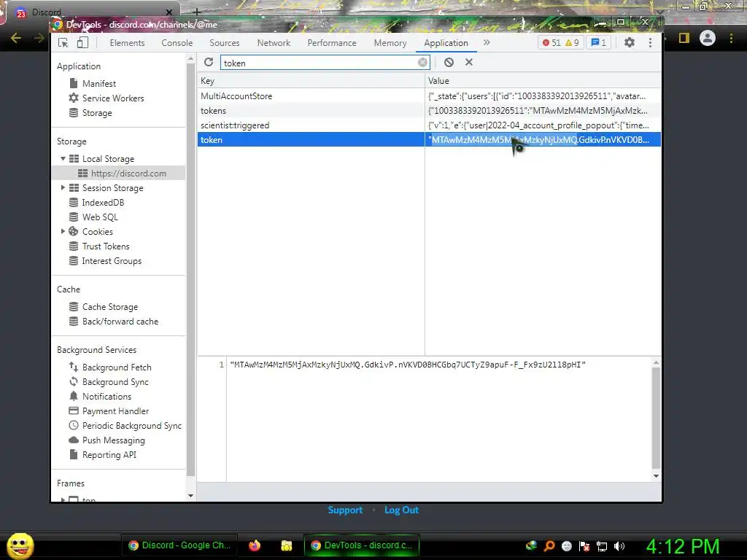This screenshot has width=747, height=560.
Task: Collapse the Local Storage tree arrow
Action: (x=63, y=158)
